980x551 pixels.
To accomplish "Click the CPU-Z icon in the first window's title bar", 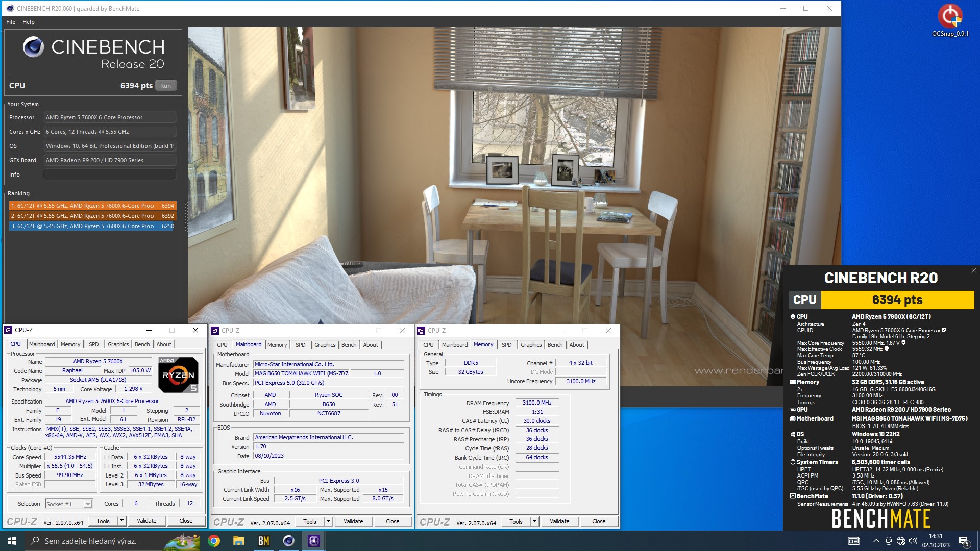I will (x=9, y=330).
